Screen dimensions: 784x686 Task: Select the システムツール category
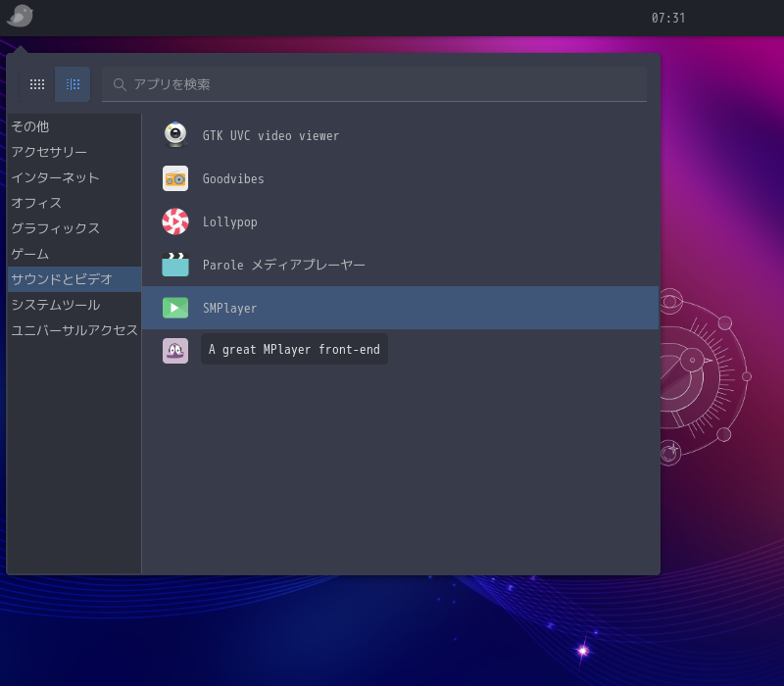click(x=74, y=305)
